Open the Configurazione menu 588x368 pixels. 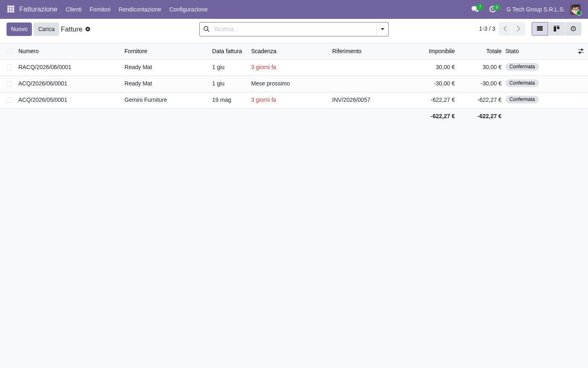coord(188,9)
